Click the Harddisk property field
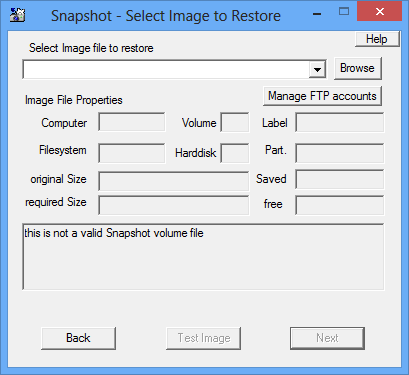The width and height of the screenshot is (409, 375). 235,153
